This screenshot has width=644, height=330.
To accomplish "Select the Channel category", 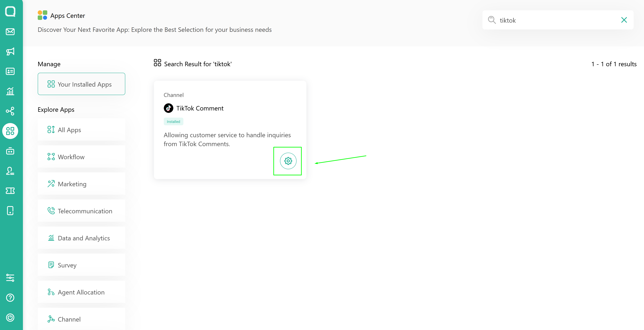I will 81,319.
